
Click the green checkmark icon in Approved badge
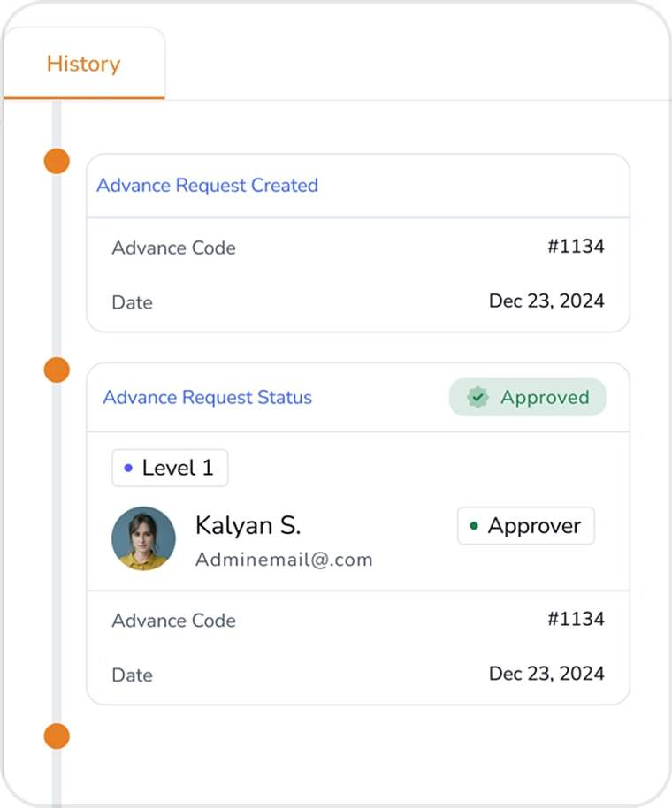click(477, 397)
